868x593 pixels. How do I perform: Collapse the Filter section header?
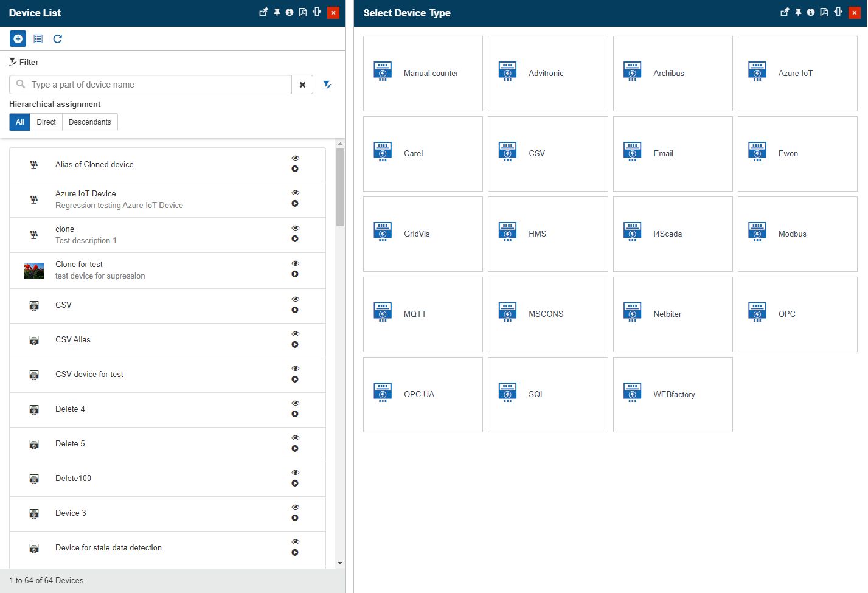24,62
